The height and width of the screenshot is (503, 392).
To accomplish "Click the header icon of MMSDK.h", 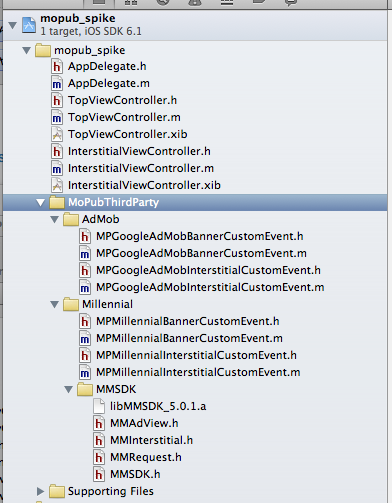I will (x=99, y=474).
